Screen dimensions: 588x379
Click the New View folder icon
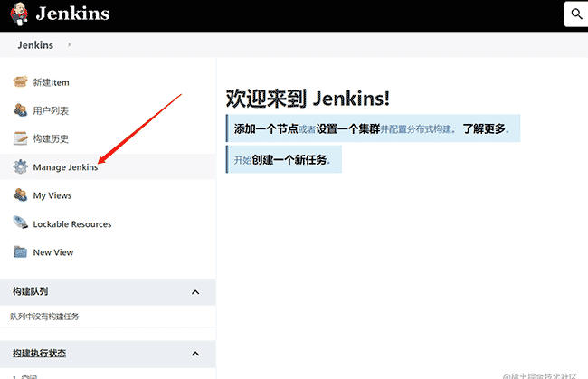pos(20,251)
